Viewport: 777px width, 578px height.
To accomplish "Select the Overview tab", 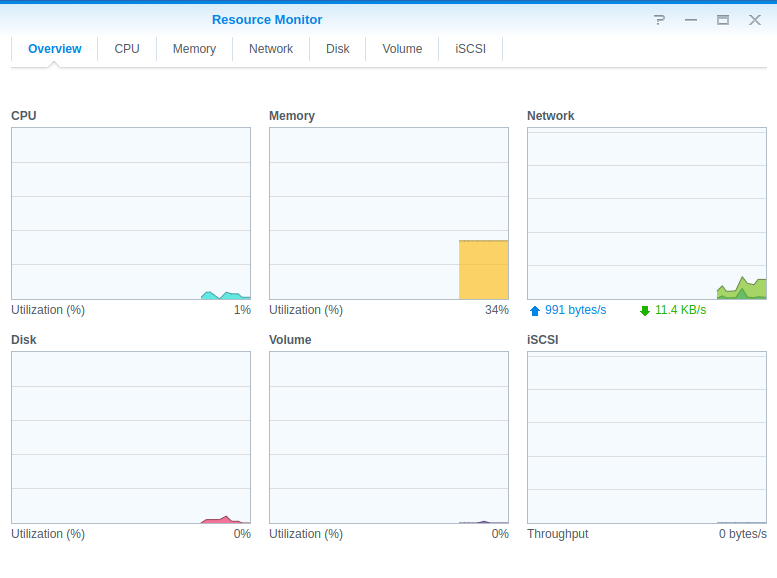I will [55, 49].
